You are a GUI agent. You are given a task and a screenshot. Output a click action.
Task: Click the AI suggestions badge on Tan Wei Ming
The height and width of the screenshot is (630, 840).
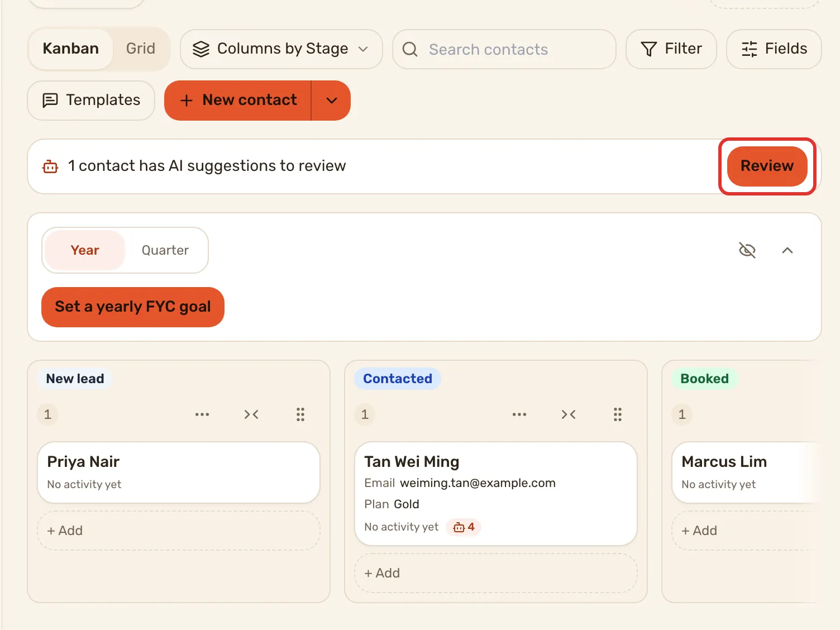464,527
